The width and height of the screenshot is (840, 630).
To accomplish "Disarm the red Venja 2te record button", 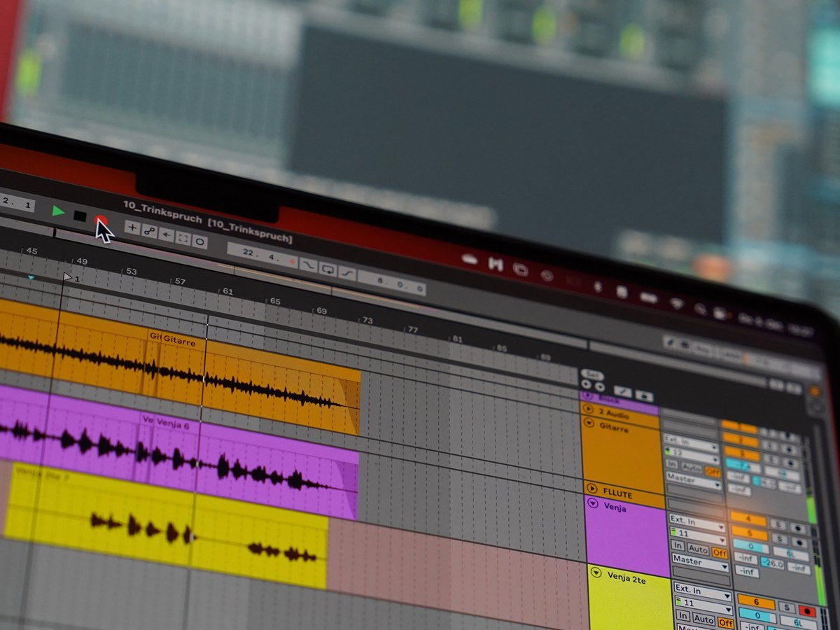I will [807, 610].
